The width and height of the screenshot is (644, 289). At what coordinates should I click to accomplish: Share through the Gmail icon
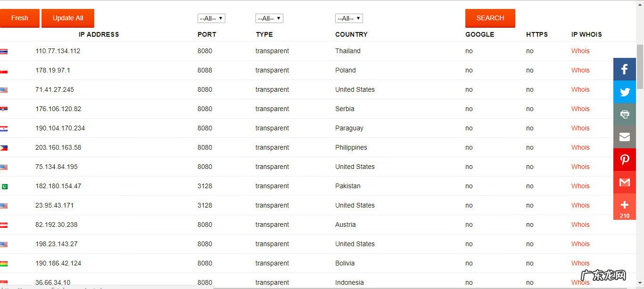(x=625, y=182)
